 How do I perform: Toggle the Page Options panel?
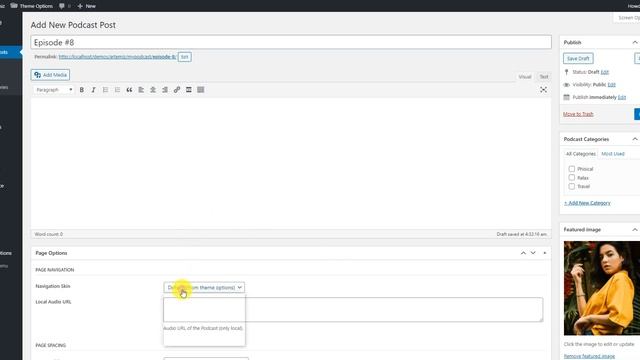click(544, 253)
